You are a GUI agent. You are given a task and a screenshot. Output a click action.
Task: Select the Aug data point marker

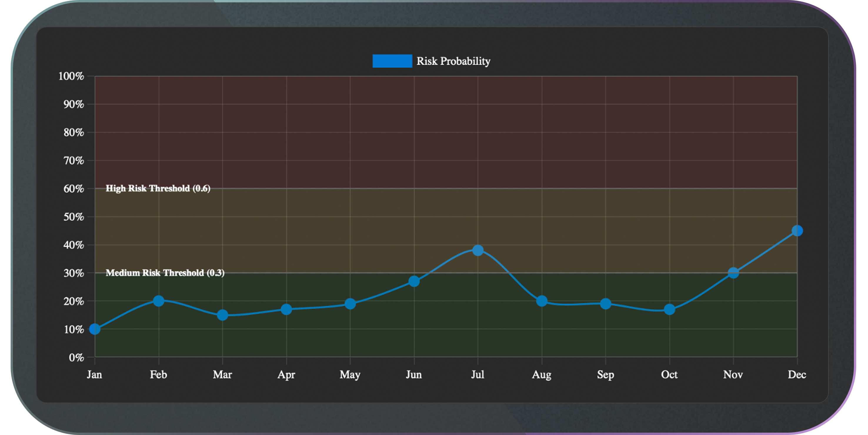542,301
